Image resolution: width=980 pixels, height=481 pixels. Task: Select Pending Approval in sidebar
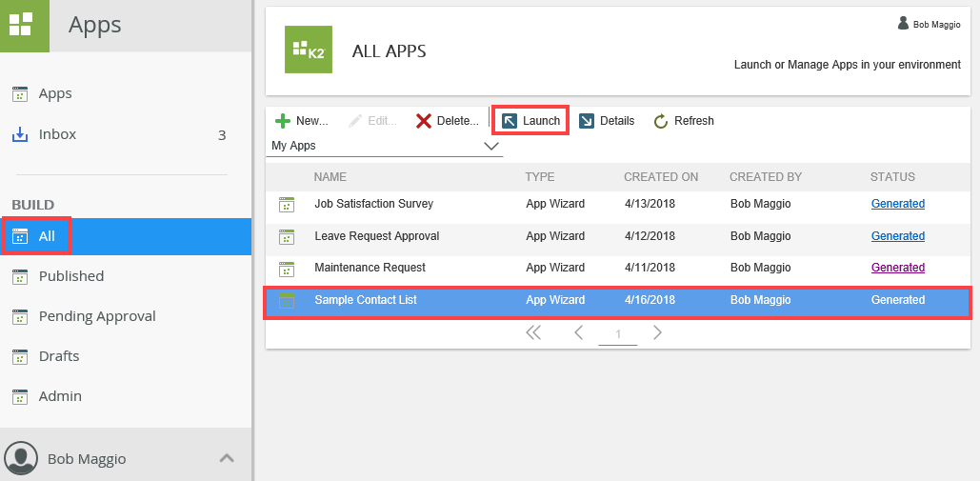pyautogui.click(x=96, y=316)
